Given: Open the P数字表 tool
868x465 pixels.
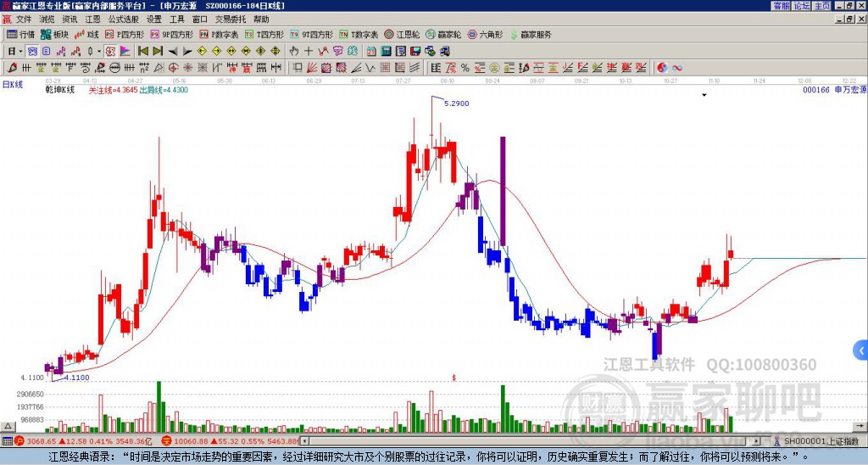Looking at the screenshot, I should point(220,34).
